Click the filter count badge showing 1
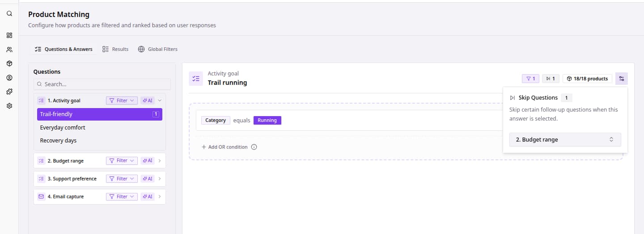Image resolution: width=644 pixels, height=234 pixels. point(531,79)
